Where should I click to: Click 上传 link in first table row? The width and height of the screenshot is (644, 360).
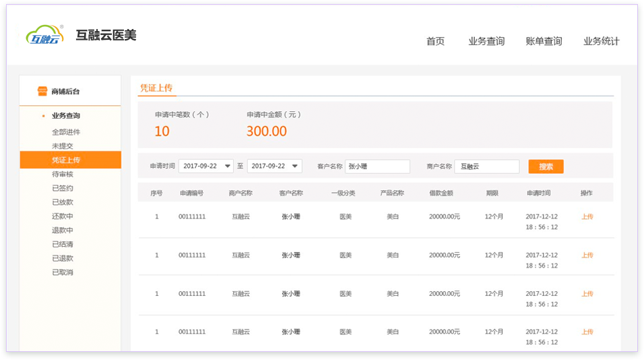click(x=587, y=217)
